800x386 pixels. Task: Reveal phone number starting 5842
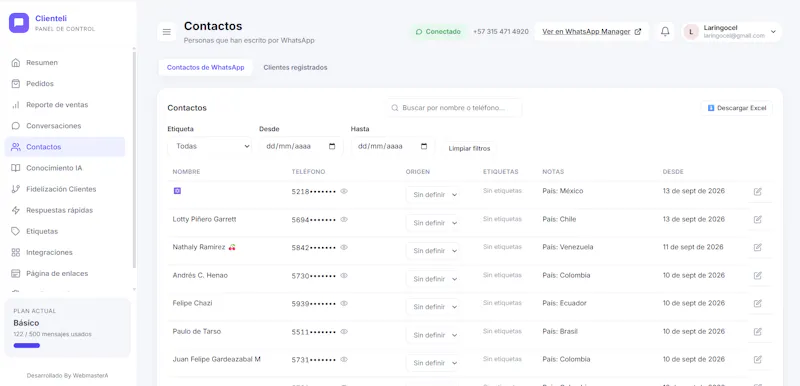point(344,247)
